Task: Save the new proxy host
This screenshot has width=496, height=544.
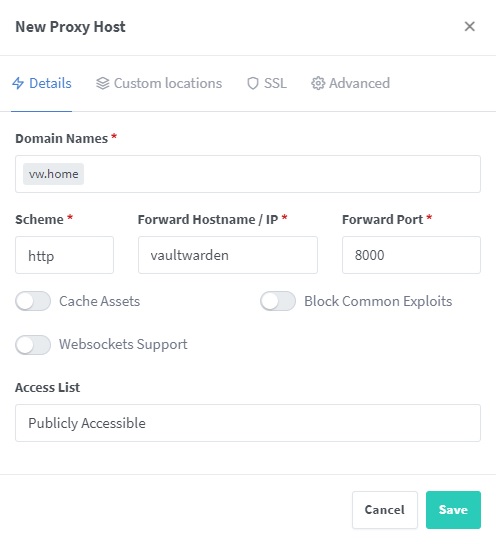Action: click(453, 510)
